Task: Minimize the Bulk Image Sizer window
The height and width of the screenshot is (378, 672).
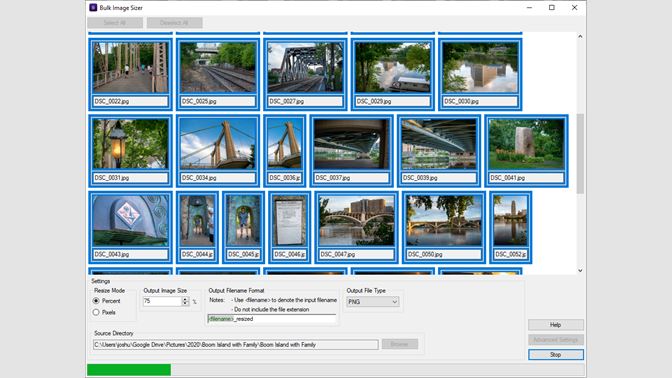Action: (530, 8)
